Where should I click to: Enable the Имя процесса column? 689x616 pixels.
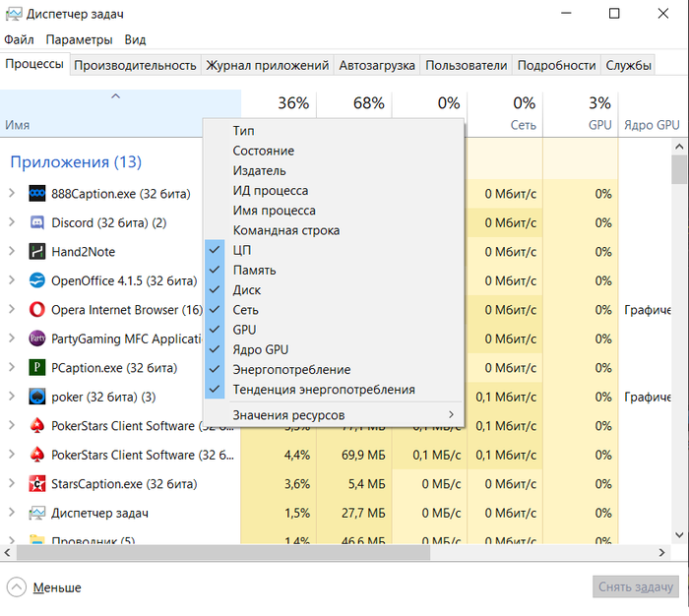click(x=333, y=211)
